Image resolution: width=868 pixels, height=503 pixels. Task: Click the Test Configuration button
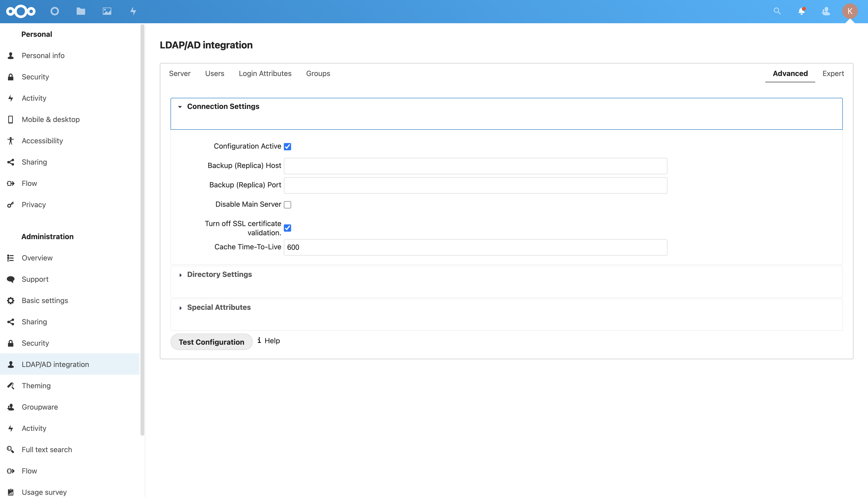click(211, 342)
